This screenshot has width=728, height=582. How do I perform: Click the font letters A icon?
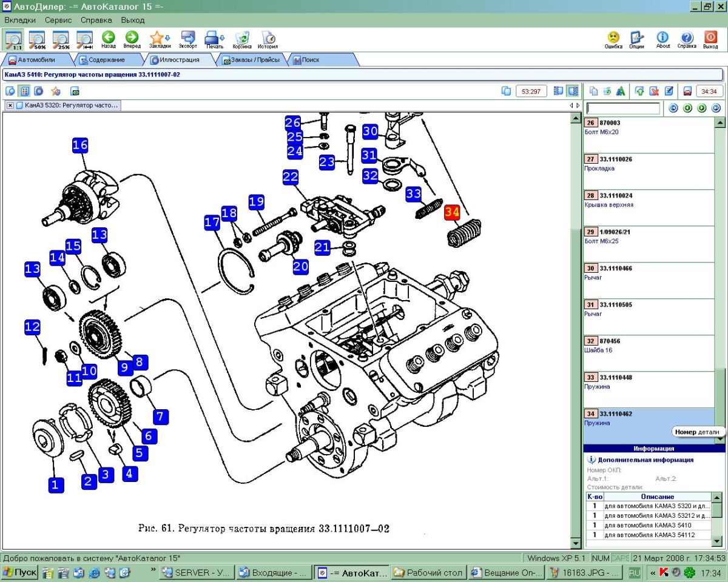[x=621, y=91]
